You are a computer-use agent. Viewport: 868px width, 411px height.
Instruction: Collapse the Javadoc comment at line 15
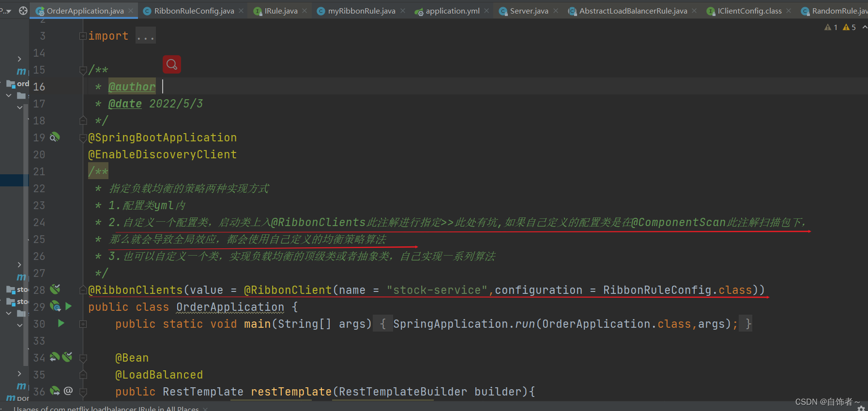[83, 70]
